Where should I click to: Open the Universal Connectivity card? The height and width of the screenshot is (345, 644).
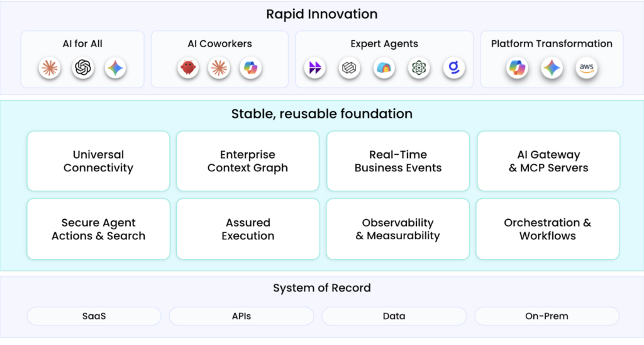tap(98, 161)
